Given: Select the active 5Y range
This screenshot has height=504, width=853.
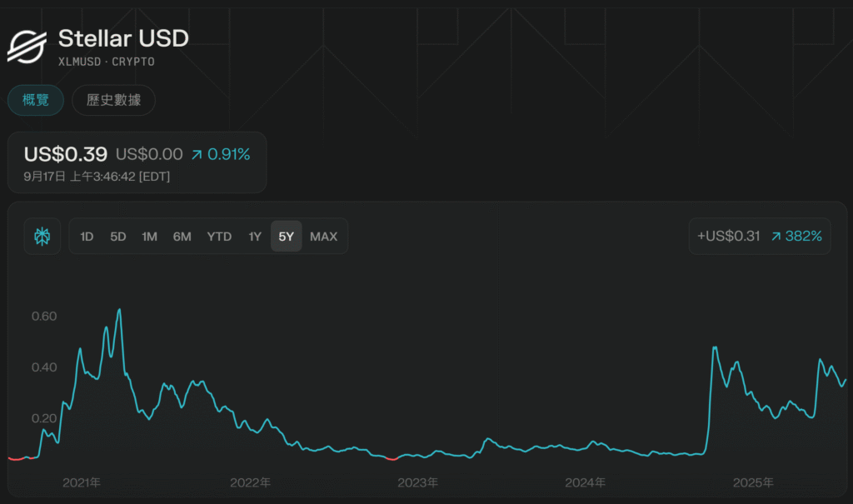Looking at the screenshot, I should 286,237.
